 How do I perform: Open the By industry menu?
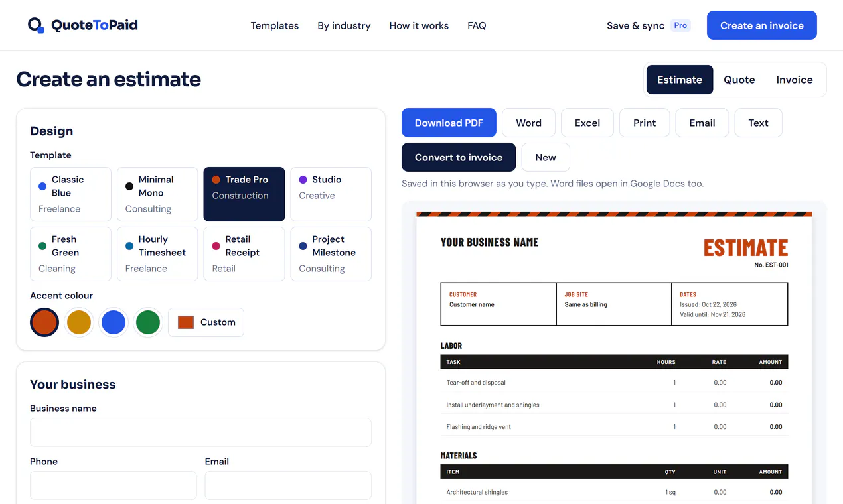344,25
